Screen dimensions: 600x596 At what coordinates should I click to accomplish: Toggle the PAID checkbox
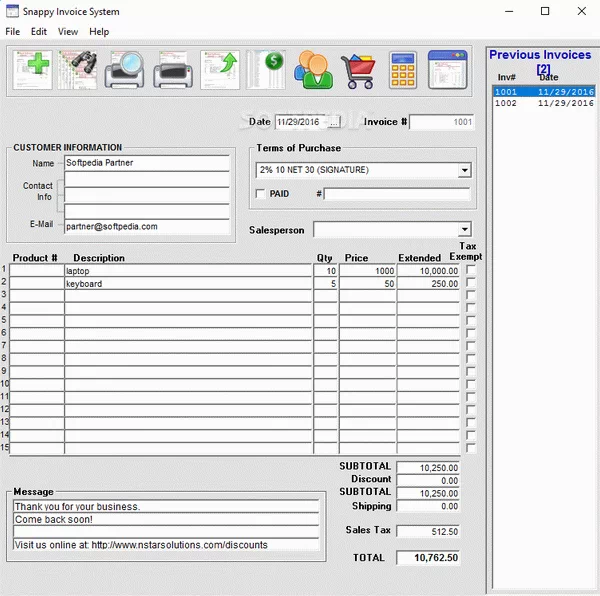[261, 194]
